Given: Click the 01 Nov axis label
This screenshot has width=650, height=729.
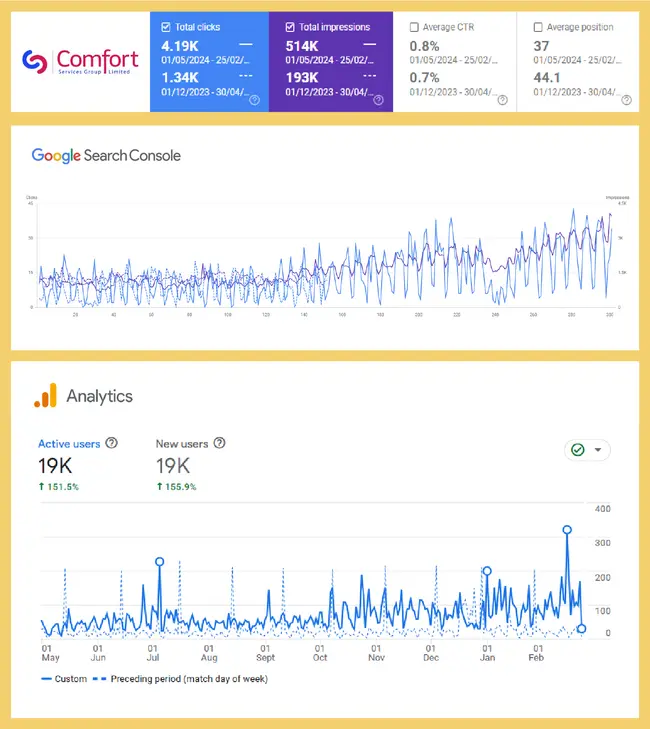Looking at the screenshot, I should (376, 653).
